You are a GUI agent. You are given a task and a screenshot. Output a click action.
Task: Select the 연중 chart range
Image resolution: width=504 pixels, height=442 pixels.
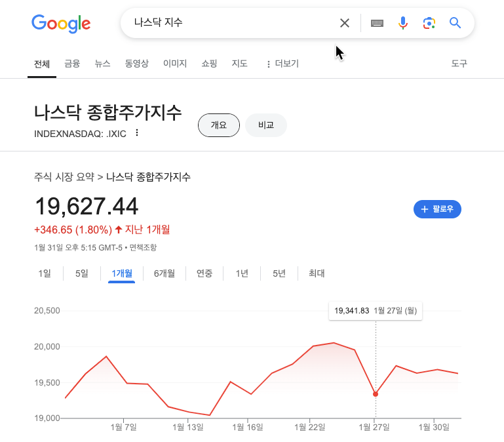coord(204,273)
